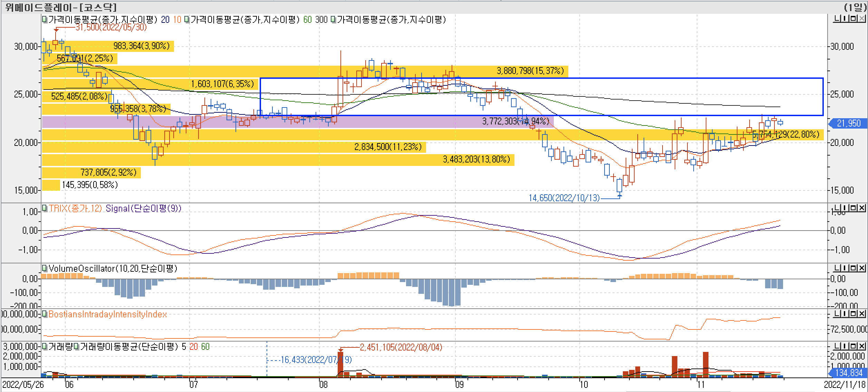Click the L-shaped icon in the VolumeOscillator panel
Viewport: 868px width, 392px height.
[x=836, y=268]
